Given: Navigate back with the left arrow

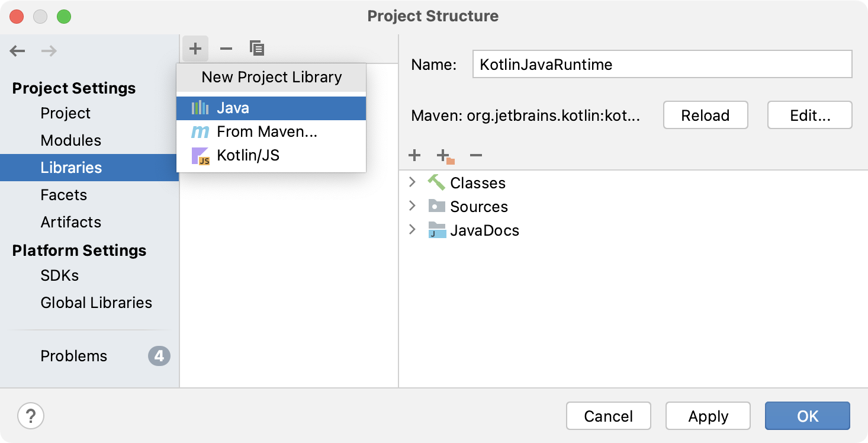Looking at the screenshot, I should point(18,51).
